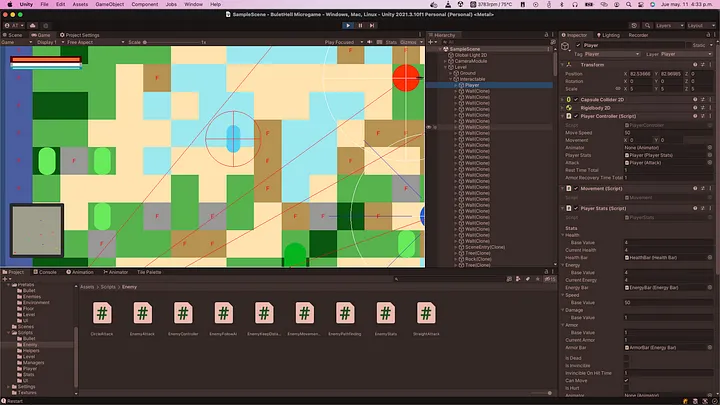Select Global Light 2D in Hierarchy
Image resolution: width=720 pixels, height=405 pixels.
[x=471, y=55]
